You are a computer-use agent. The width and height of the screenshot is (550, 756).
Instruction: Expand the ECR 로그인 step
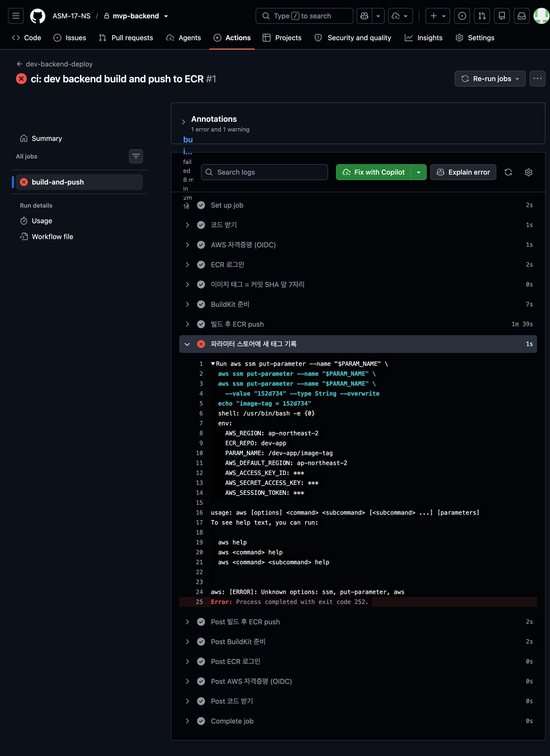pyautogui.click(x=358, y=265)
